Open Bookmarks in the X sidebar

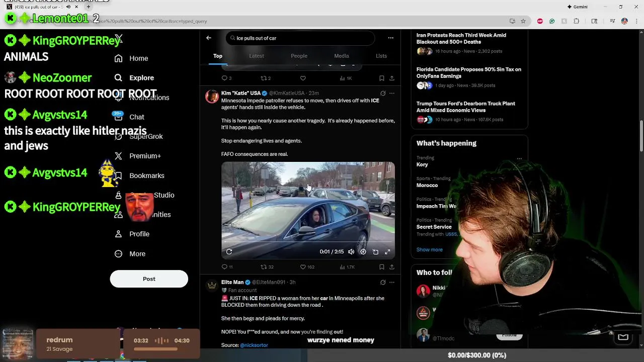coord(139,175)
